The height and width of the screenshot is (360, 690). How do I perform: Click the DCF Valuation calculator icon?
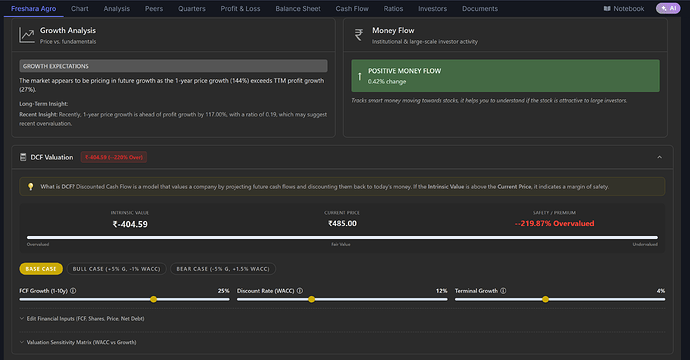[23, 157]
